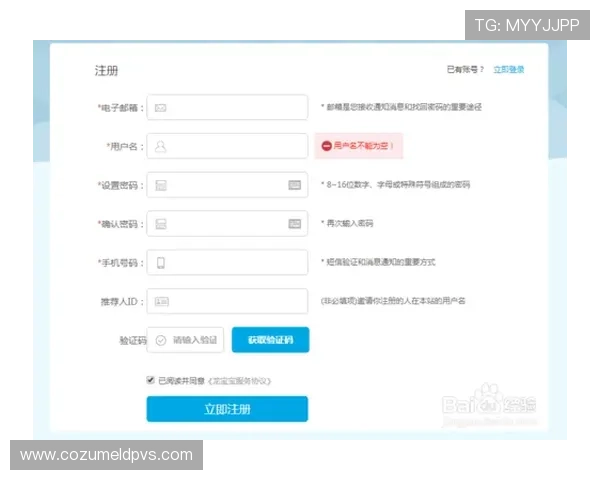Toggle the 已阅读并同意 agreement checkbox

[151, 380]
